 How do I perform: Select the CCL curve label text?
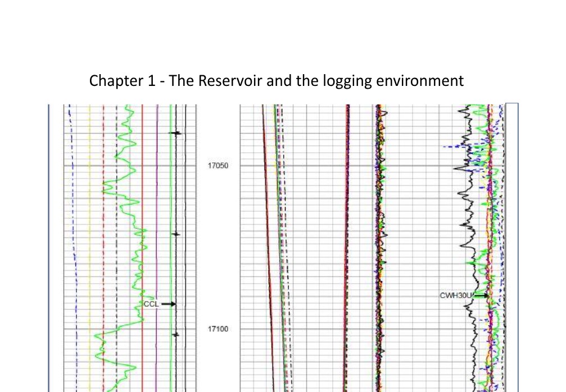tap(151, 304)
